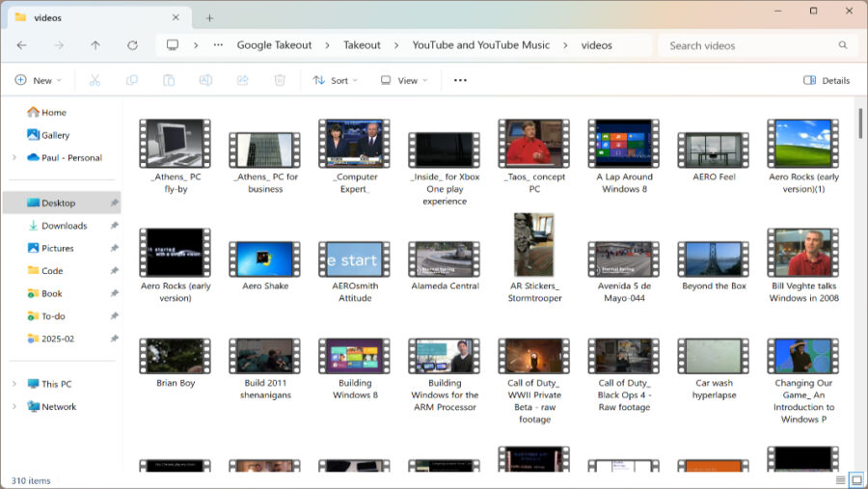The width and height of the screenshot is (868, 489).
Task: Switch to details list view in status bar
Action: tap(840, 480)
